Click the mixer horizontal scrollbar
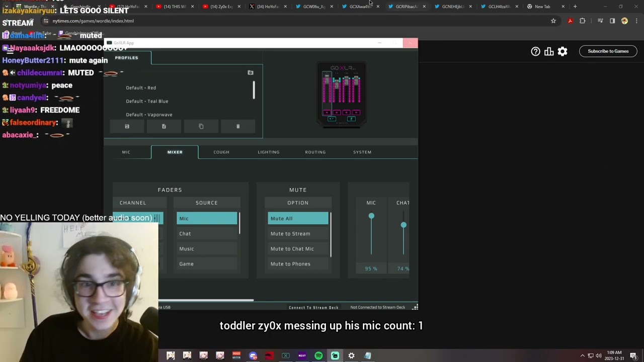This screenshot has width=644, height=362. pyautogui.click(x=206, y=300)
